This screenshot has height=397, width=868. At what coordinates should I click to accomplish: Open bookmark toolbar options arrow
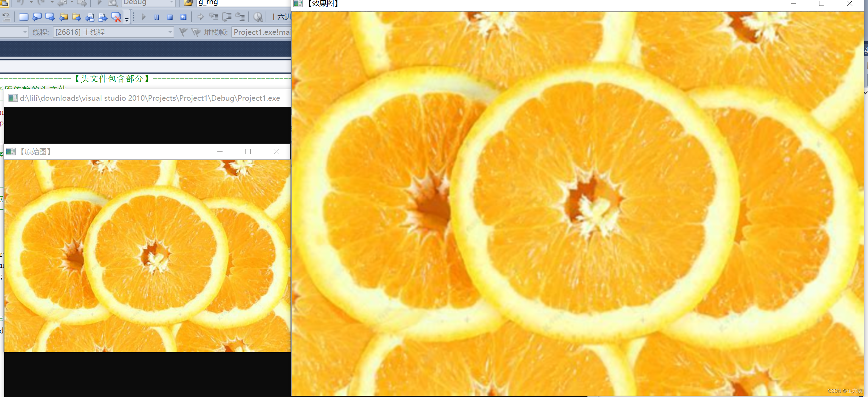point(127,19)
